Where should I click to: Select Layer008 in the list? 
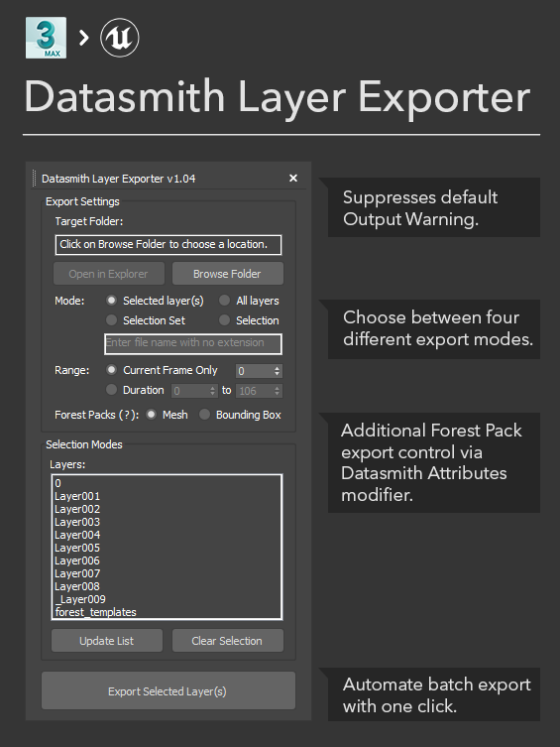pyautogui.click(x=167, y=586)
